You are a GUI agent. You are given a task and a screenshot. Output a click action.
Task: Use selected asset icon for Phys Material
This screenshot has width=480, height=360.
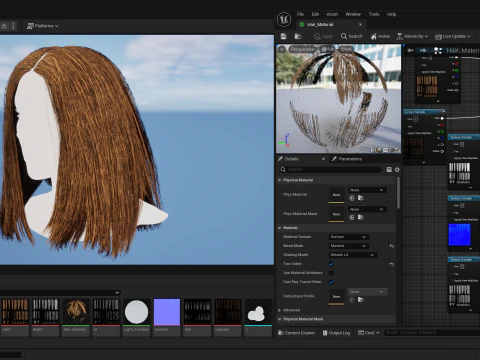click(x=352, y=198)
